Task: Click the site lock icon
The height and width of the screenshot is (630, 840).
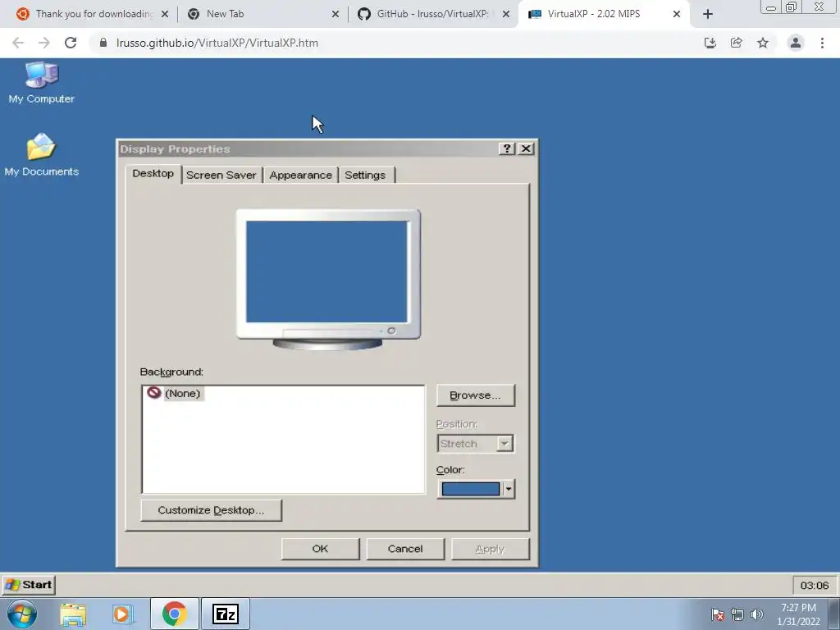Action: click(103, 43)
